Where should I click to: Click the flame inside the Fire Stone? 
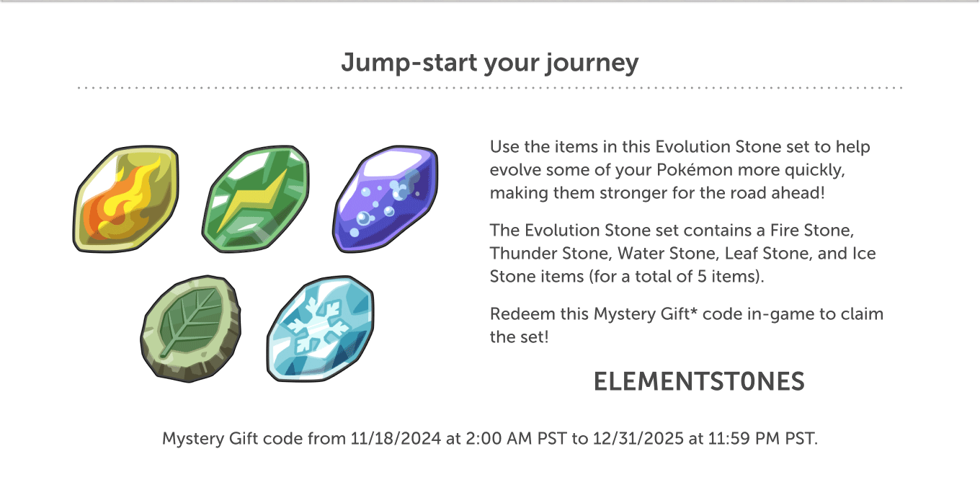pos(124,202)
